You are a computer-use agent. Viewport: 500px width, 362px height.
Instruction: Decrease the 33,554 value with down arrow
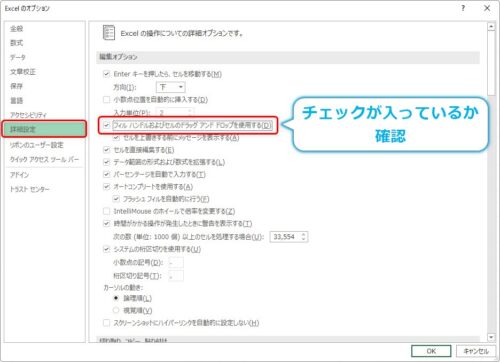(x=304, y=239)
